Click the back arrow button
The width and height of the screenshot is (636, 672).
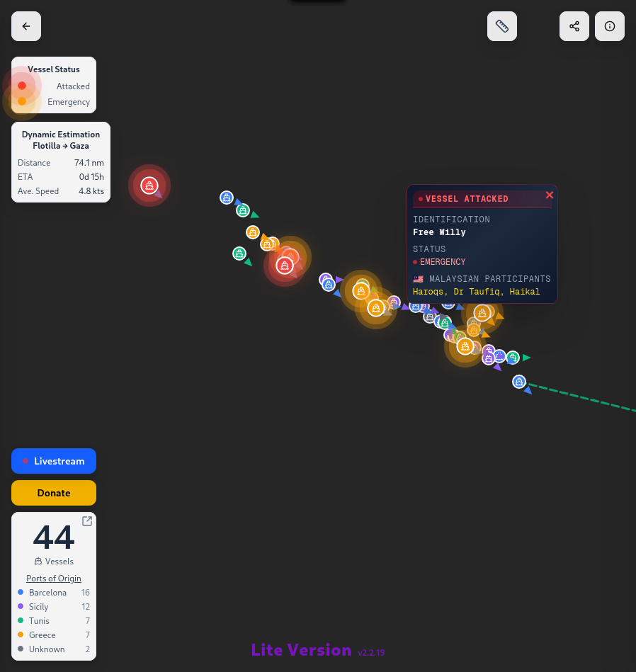[x=26, y=26]
